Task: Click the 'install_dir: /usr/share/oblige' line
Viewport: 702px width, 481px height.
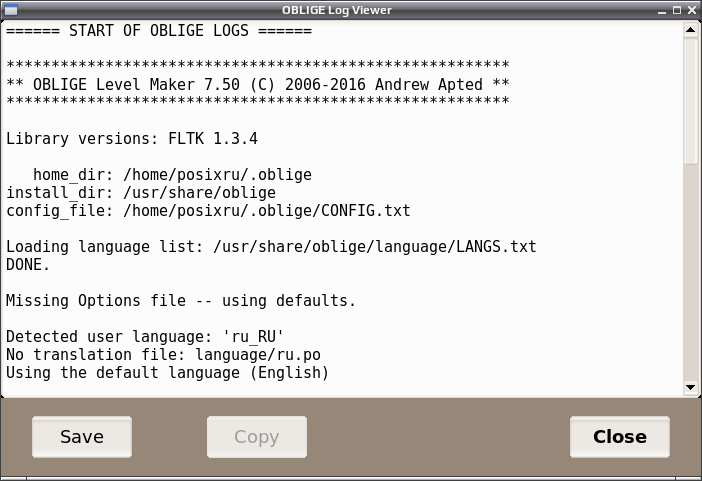Action: coord(141,193)
